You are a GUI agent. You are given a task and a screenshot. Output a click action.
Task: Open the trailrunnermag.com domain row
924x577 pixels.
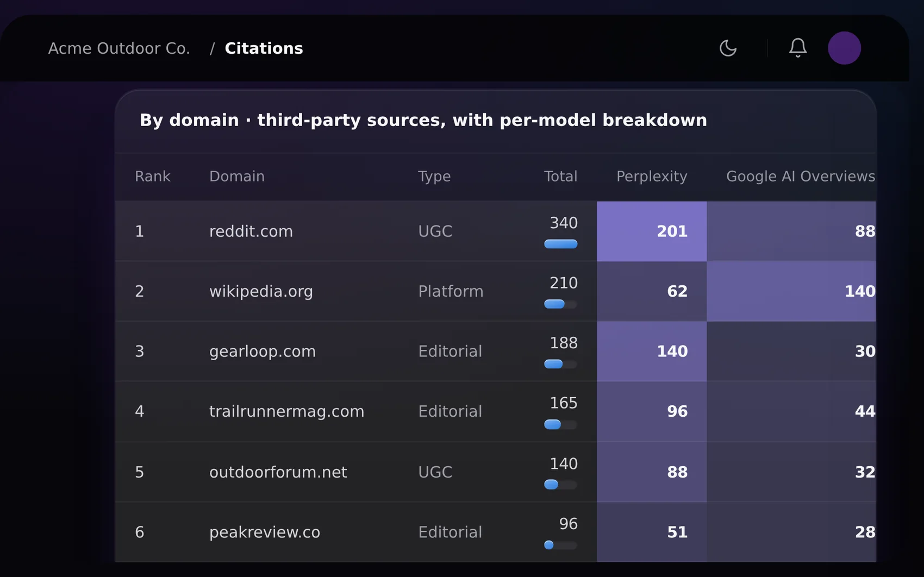click(x=496, y=411)
